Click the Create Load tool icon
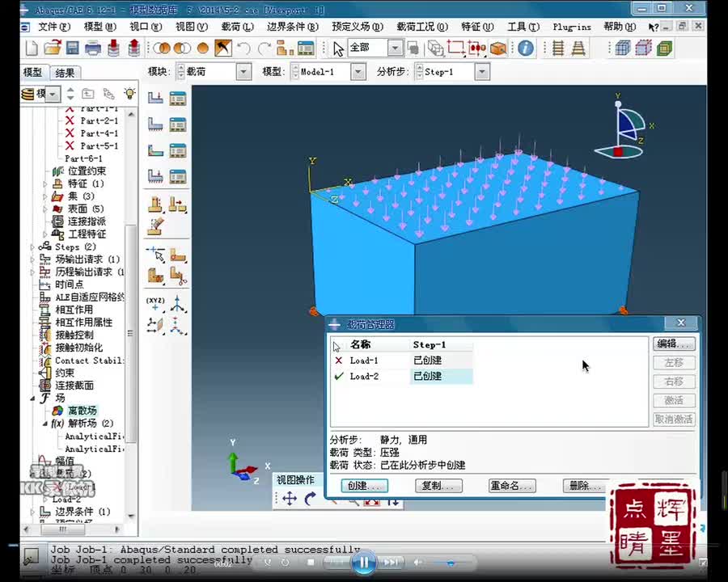728x582 pixels. coord(155,98)
